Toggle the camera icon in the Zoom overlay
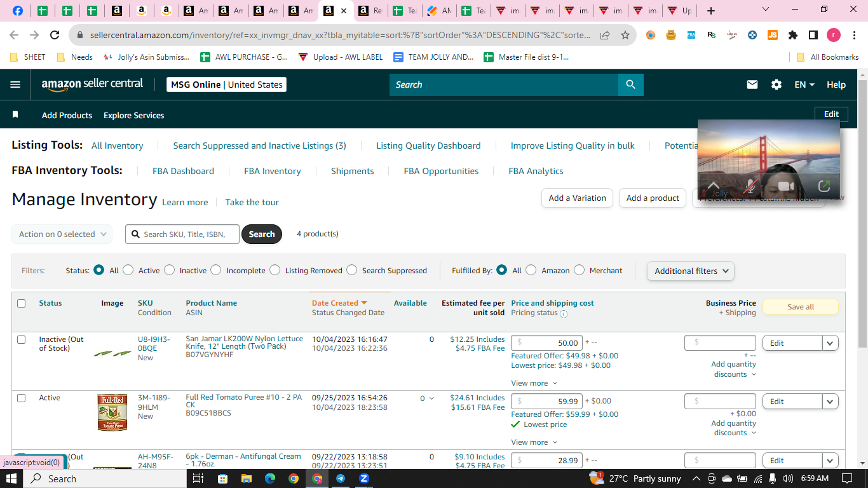 (x=787, y=186)
